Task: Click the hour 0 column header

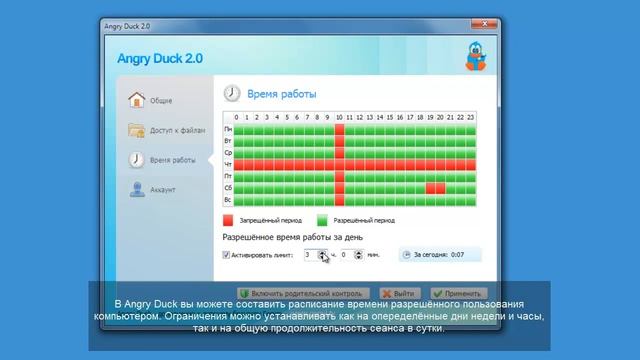Action: click(x=236, y=118)
